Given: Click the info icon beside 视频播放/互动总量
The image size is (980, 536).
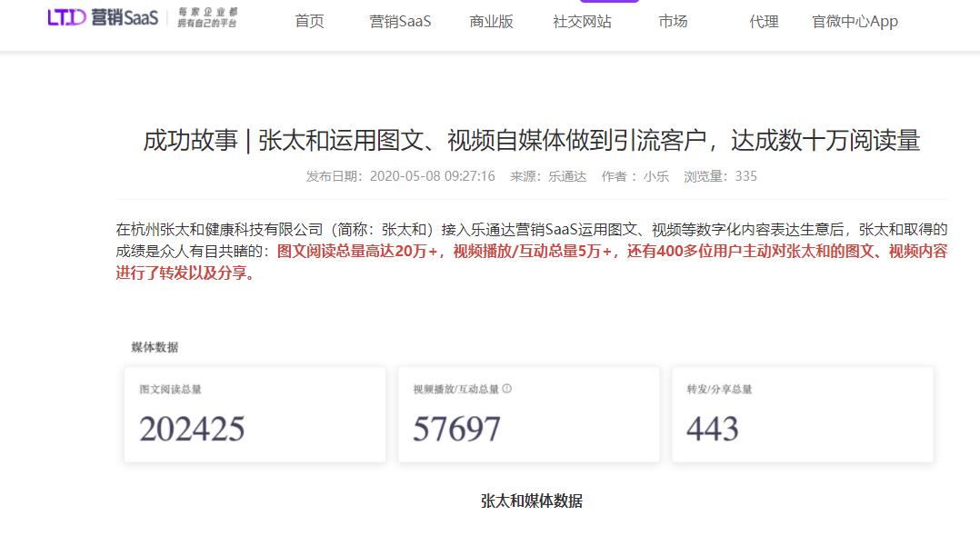Looking at the screenshot, I should click(507, 389).
